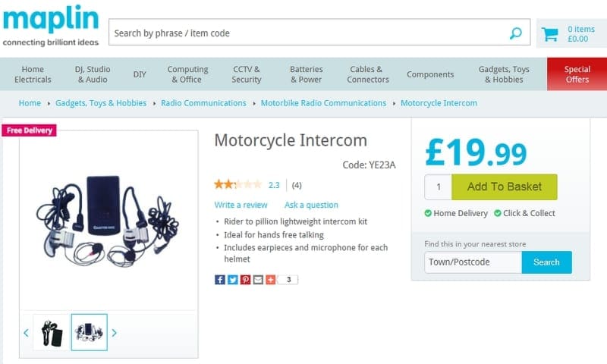Click Ask a question link
Image resolution: width=607 pixels, height=364 pixels.
(x=311, y=205)
